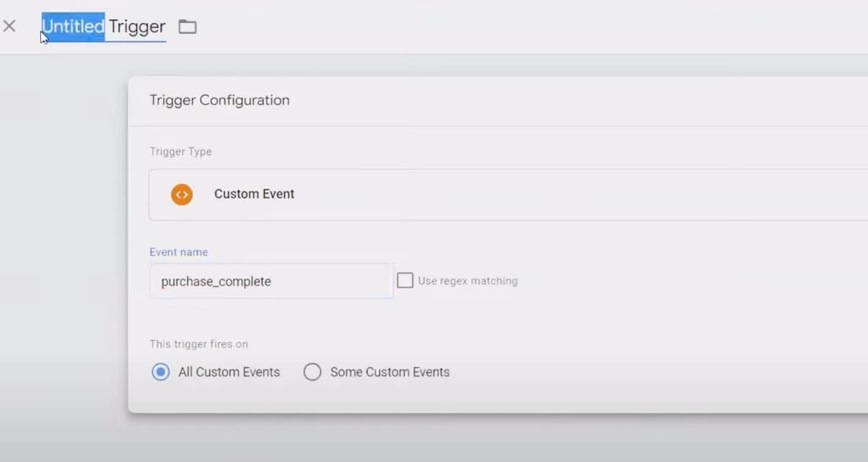This screenshot has height=462, width=868.
Task: Click the "Use regex matching" label
Action: point(467,280)
